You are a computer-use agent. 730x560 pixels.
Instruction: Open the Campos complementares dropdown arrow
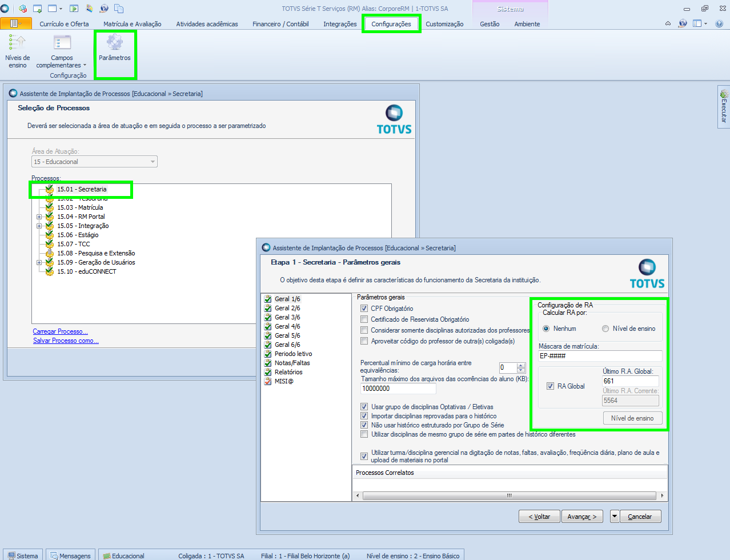point(85,65)
